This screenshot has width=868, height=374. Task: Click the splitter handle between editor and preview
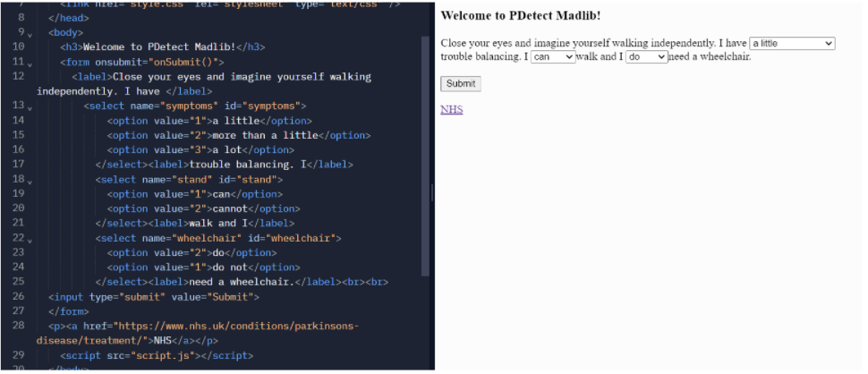click(432, 192)
